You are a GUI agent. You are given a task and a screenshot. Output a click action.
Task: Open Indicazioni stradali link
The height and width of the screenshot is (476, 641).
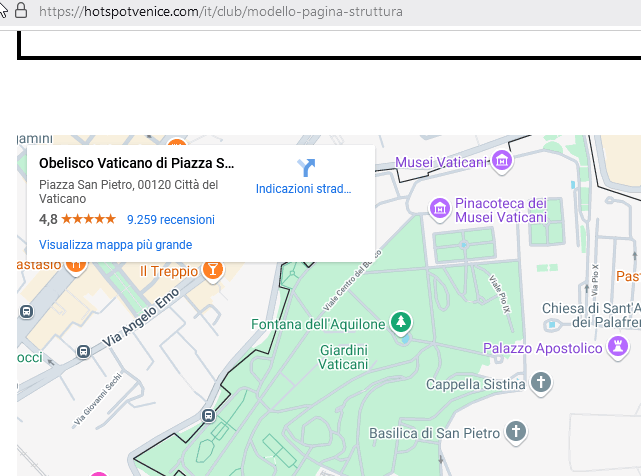pos(303,189)
